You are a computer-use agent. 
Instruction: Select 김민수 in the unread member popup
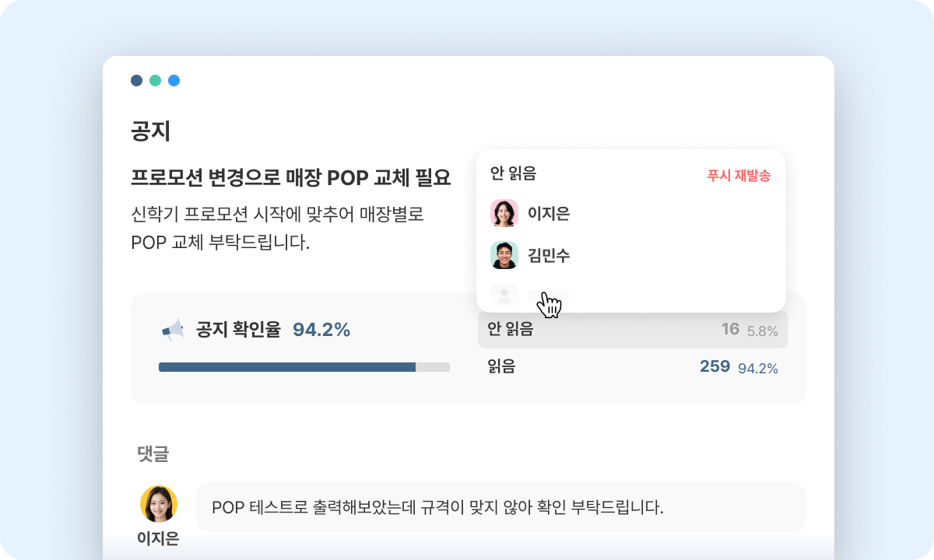tap(550, 255)
